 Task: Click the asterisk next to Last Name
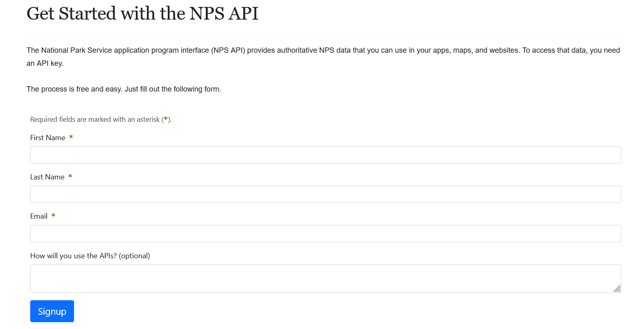pos(70,177)
